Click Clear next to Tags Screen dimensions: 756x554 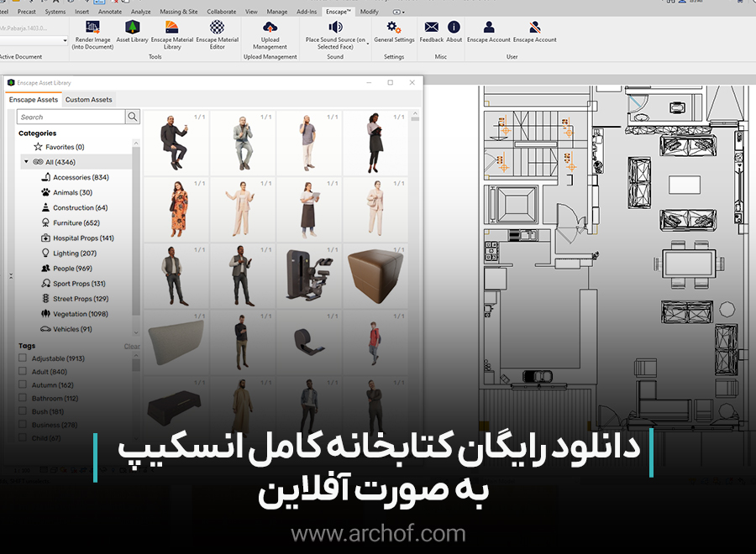coord(131,347)
